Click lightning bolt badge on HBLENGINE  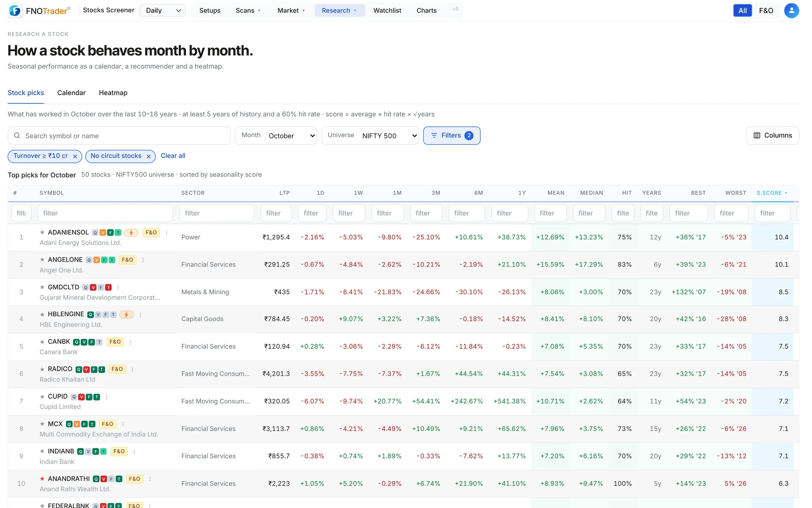[126, 315]
